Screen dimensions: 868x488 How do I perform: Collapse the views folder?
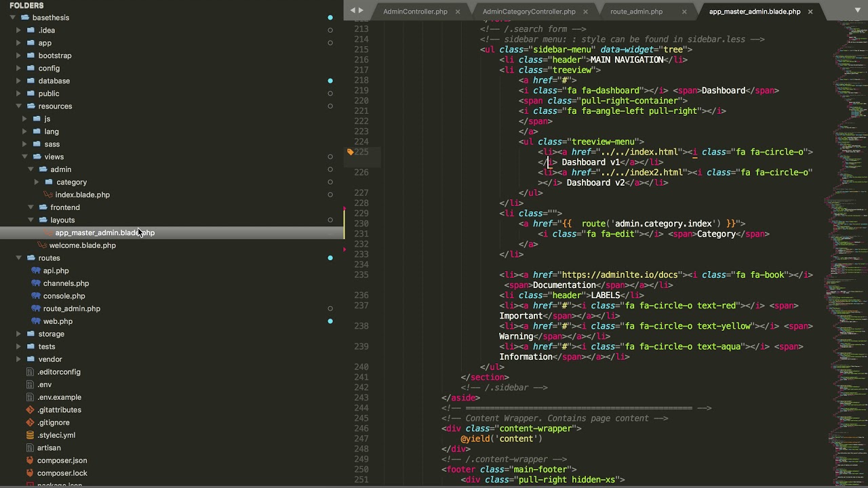click(x=25, y=157)
